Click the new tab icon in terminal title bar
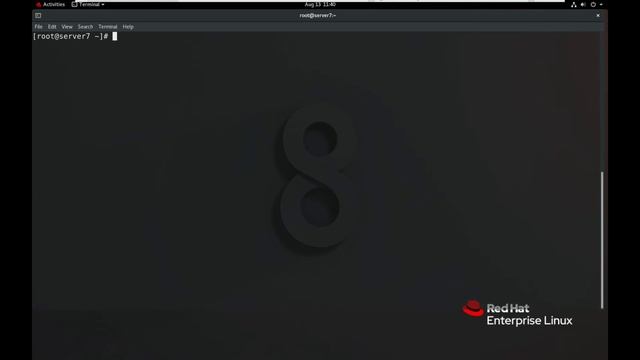The width and height of the screenshot is (640, 360). [x=38, y=16]
